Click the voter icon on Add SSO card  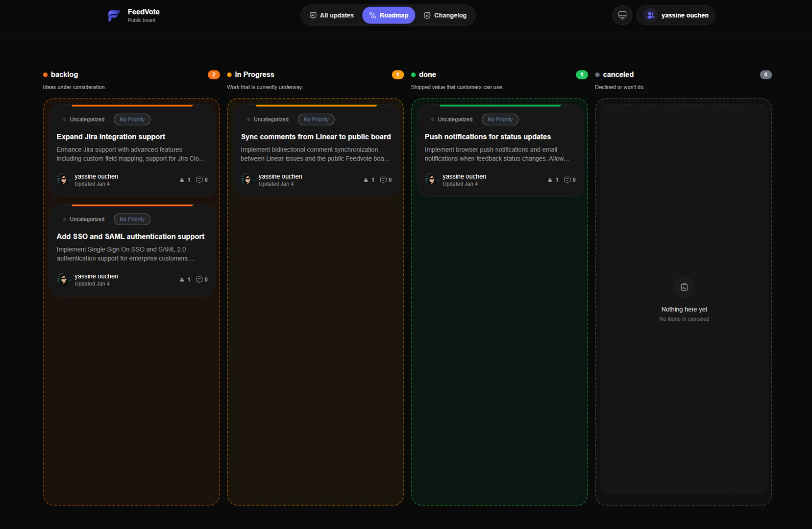click(181, 280)
